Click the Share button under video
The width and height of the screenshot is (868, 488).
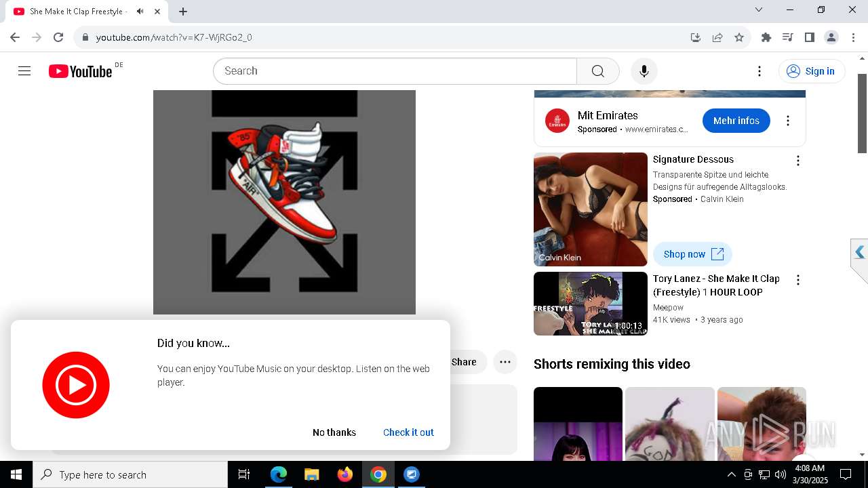click(469, 362)
